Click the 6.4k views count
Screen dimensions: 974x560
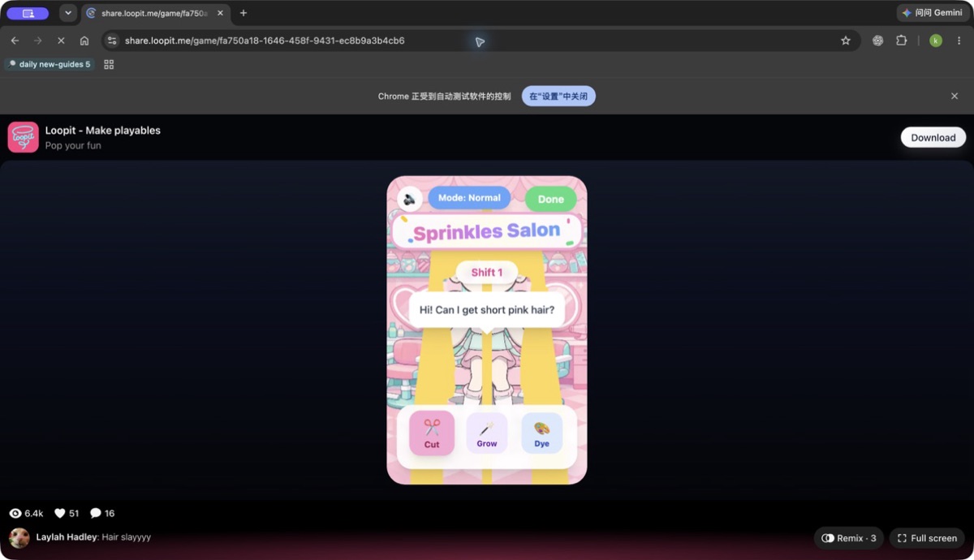tap(34, 514)
